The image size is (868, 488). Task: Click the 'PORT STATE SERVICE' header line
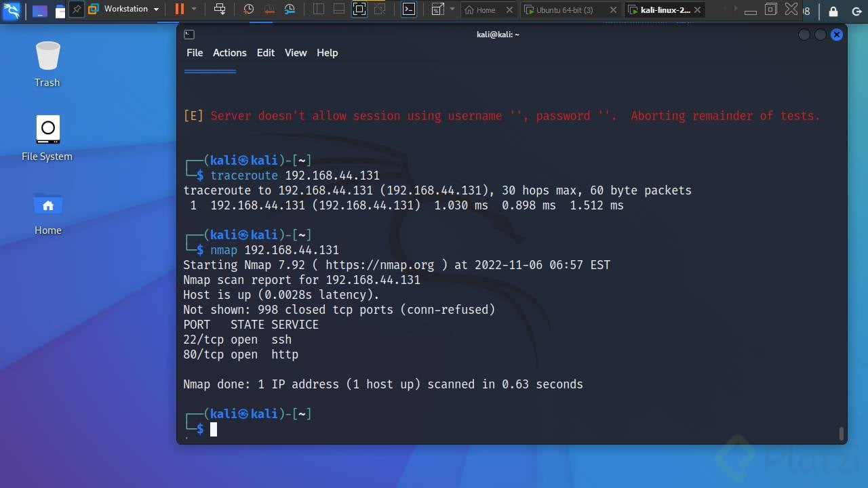251,325
